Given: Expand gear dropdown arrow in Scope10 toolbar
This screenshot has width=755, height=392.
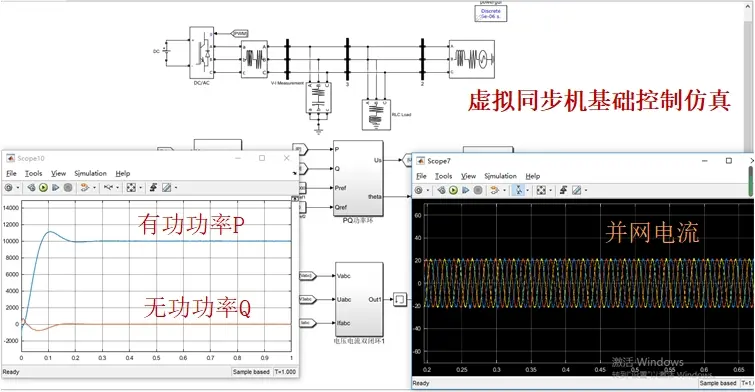Looking at the screenshot, I should pyautogui.click(x=18, y=188).
